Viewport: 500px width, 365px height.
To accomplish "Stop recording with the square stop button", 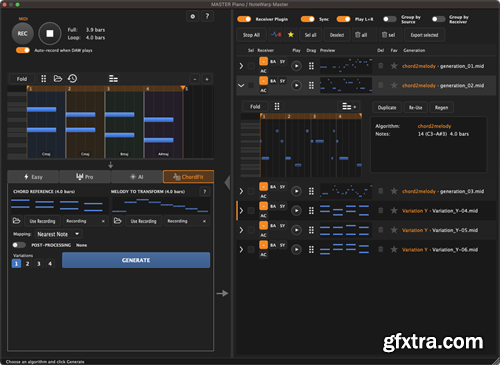I will [50, 33].
